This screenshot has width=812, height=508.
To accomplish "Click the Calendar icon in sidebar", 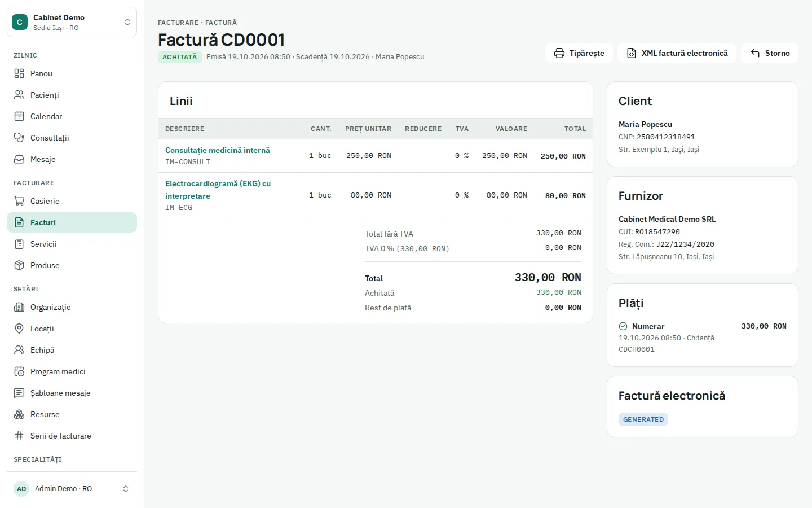I will [x=19, y=116].
